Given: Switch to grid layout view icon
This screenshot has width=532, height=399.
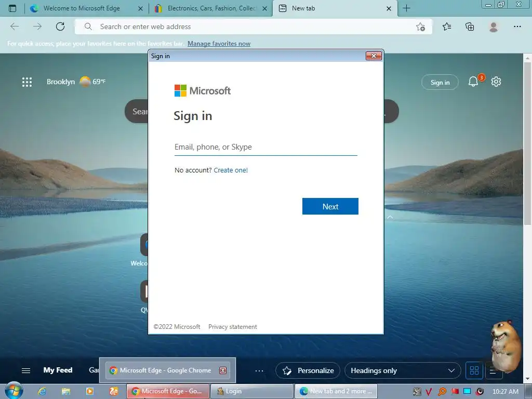Looking at the screenshot, I should (474, 370).
